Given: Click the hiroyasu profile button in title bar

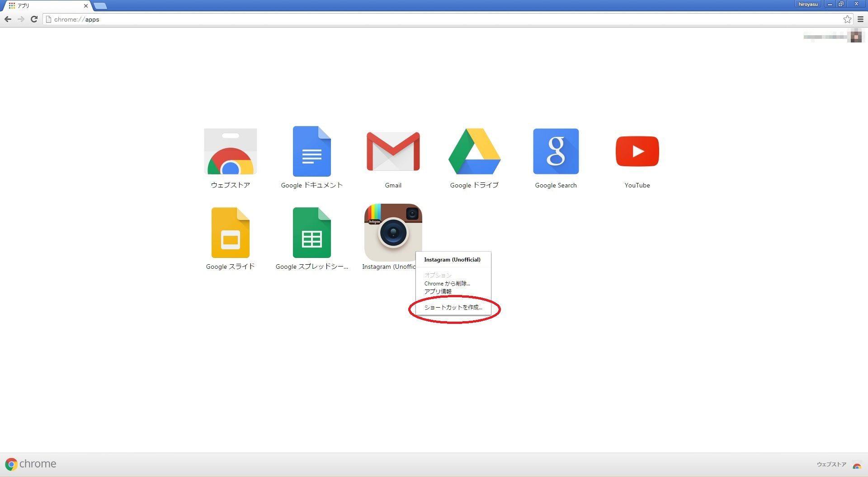Looking at the screenshot, I should click(x=808, y=4).
